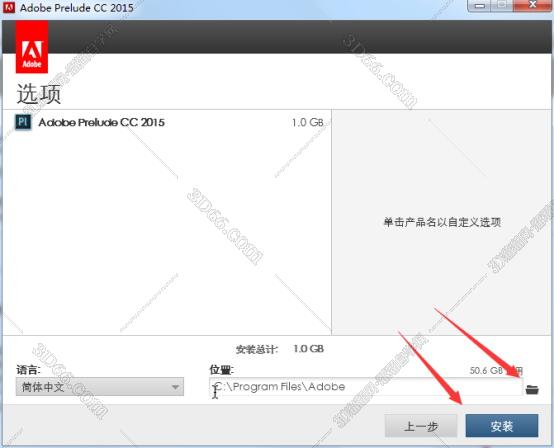The width and height of the screenshot is (554, 448).
Task: Click the 安装 install button
Action: [502, 426]
